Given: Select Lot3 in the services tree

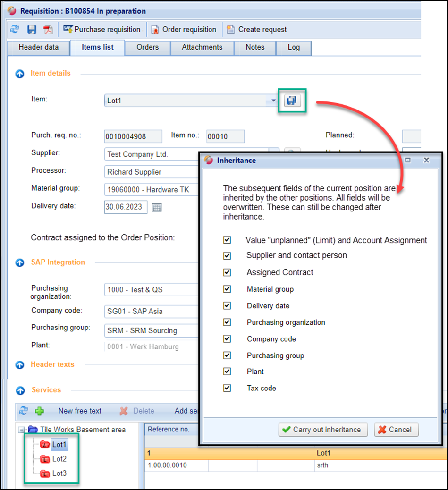Looking at the screenshot, I should (59, 473).
